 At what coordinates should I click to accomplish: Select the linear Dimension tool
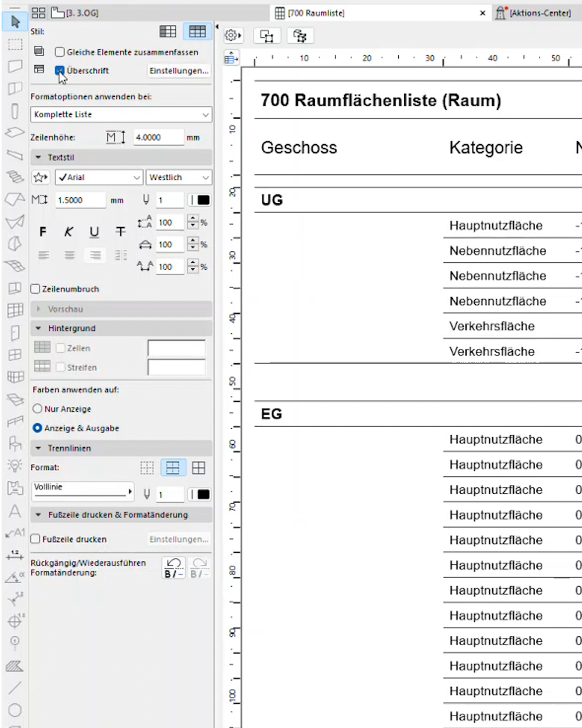[x=15, y=554]
